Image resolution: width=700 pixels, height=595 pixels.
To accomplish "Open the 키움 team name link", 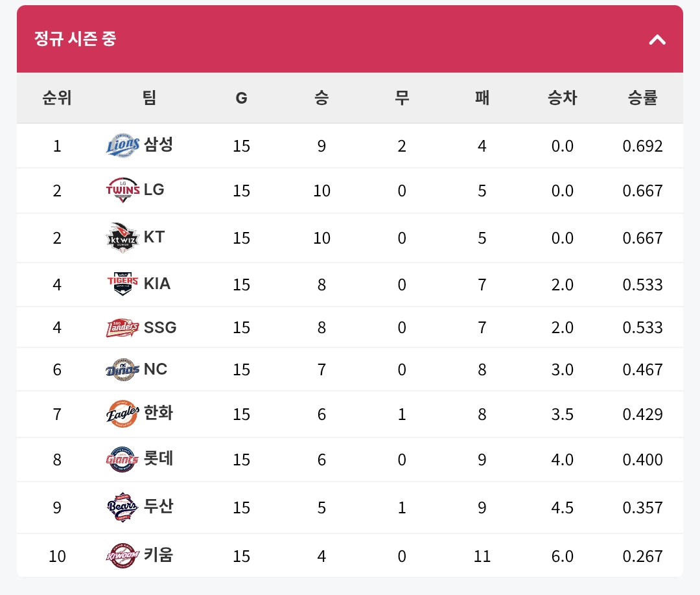I will (159, 555).
